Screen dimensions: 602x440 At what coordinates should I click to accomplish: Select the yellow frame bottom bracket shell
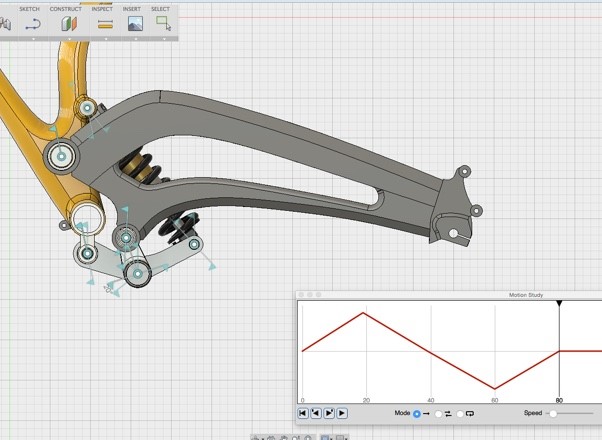pos(88,219)
